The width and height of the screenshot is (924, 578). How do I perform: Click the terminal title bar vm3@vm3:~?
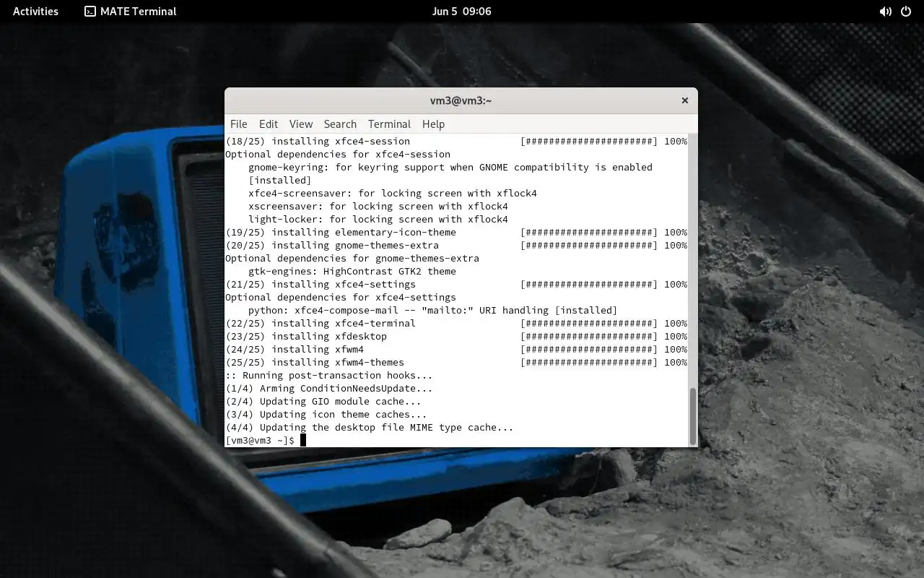(x=461, y=100)
